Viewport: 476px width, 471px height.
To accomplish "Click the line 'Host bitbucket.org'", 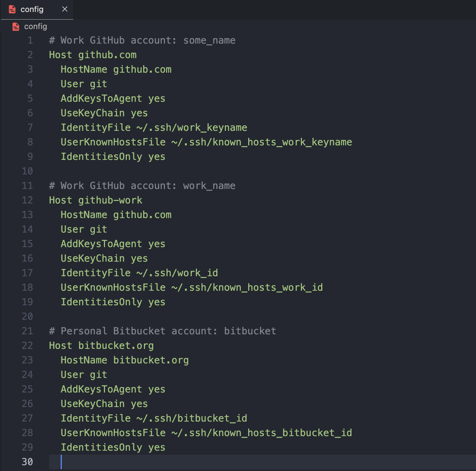I will (x=101, y=346).
